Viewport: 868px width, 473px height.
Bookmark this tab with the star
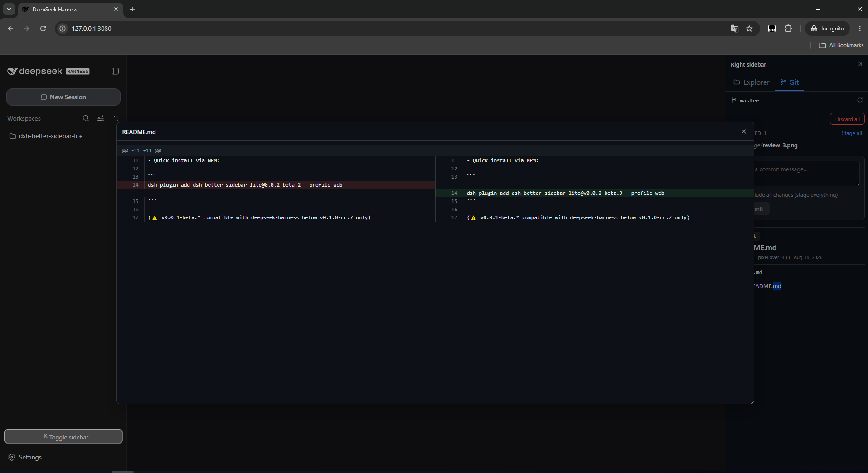(749, 29)
